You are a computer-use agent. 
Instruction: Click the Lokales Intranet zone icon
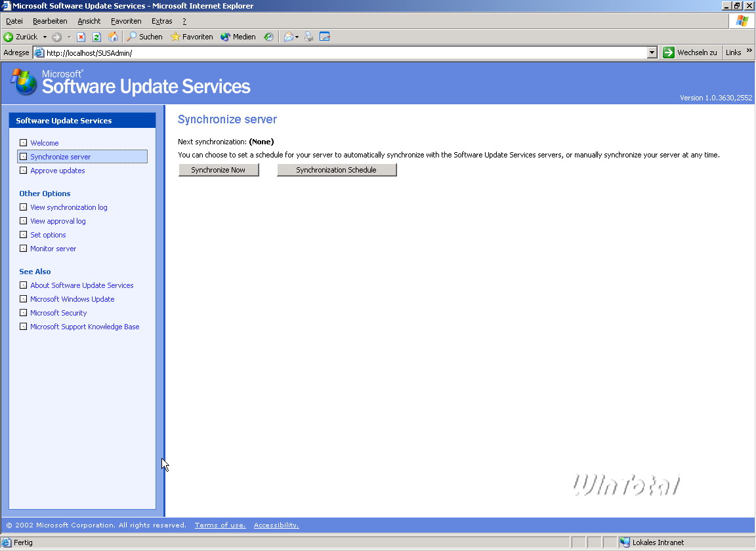point(625,542)
